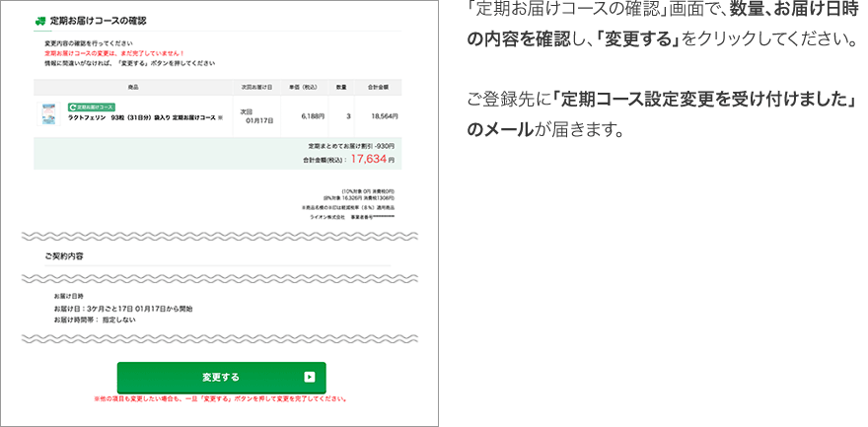The width and height of the screenshot is (868, 427).
Task: Click the red total amount 17,634
Action: pyautogui.click(x=368, y=160)
